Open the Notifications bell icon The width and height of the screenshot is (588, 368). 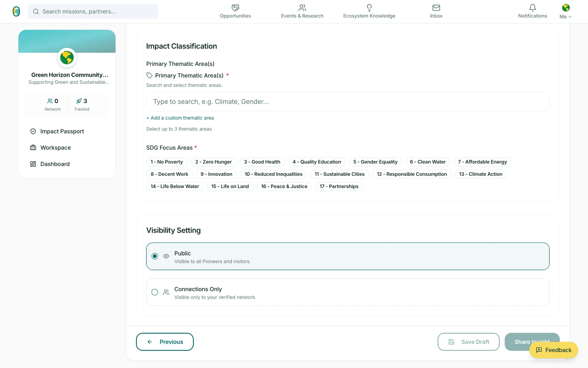(533, 8)
